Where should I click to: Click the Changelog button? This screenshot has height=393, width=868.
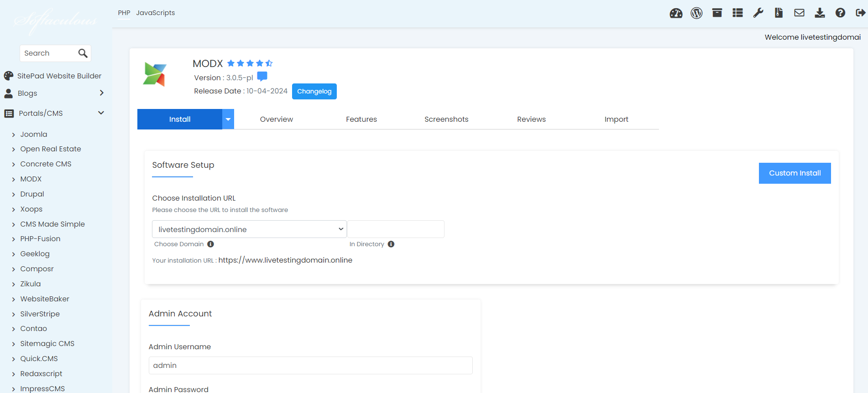point(314,91)
